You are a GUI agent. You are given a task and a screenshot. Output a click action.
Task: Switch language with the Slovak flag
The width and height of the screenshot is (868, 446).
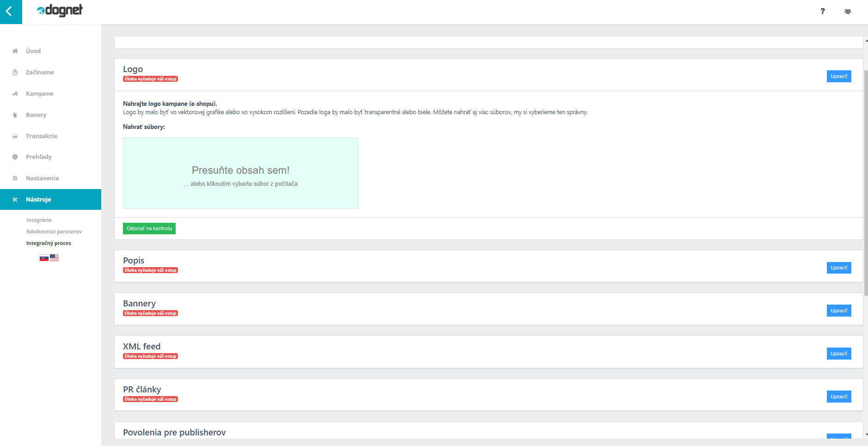[x=44, y=258]
